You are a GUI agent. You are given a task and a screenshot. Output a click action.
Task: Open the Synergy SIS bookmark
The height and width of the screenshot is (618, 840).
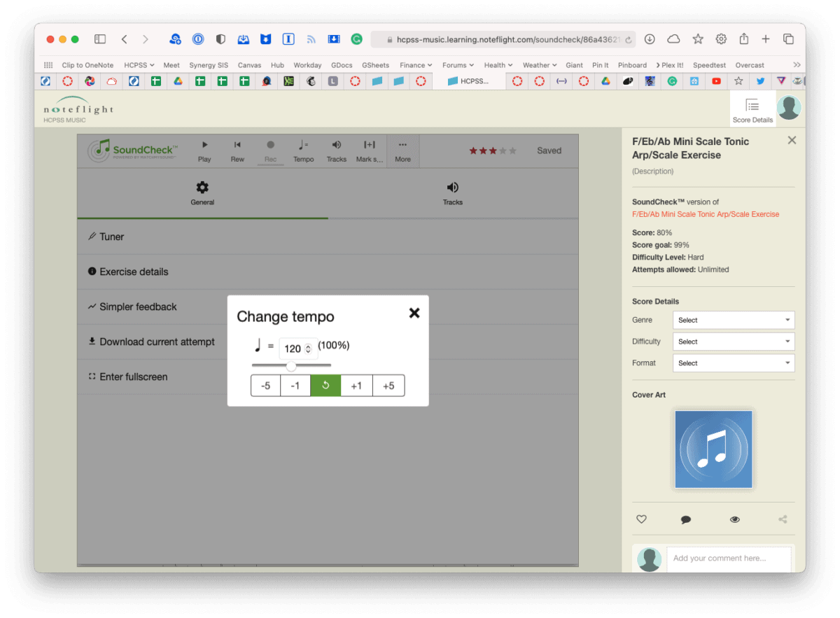point(209,65)
